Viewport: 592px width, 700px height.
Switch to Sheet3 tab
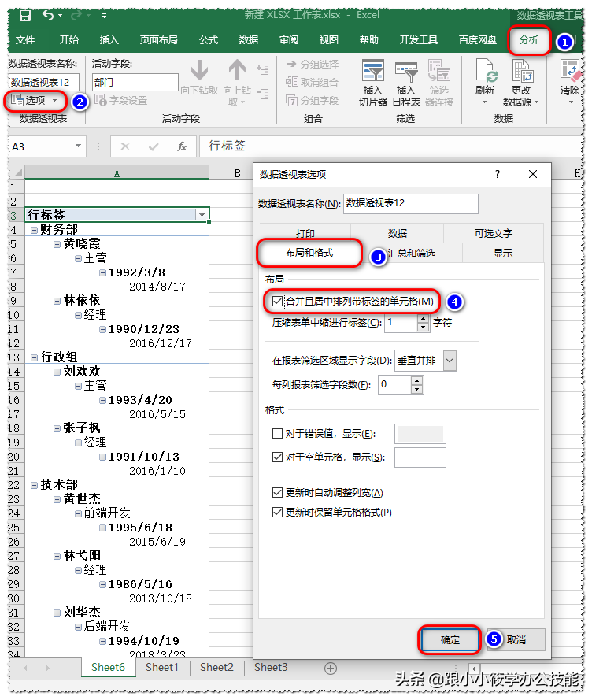pos(271,668)
